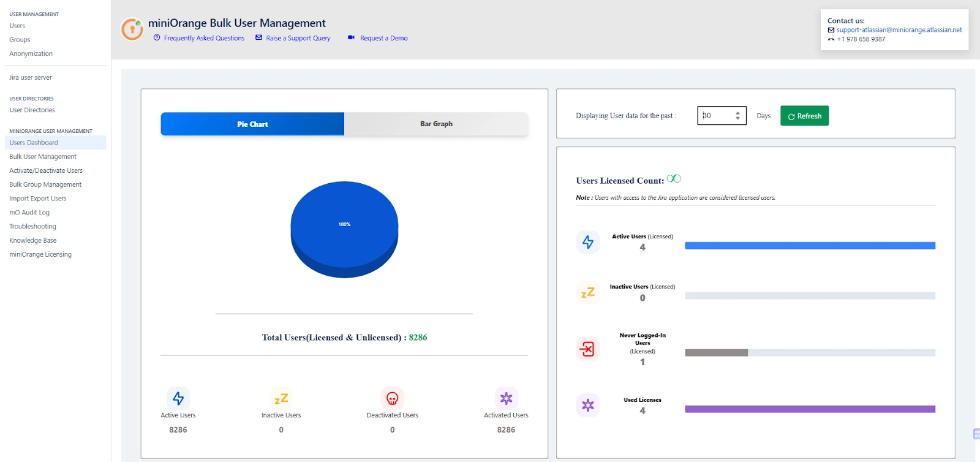980x462 pixels.
Task: Open Import Export Users in the sidebar
Action: (x=38, y=199)
